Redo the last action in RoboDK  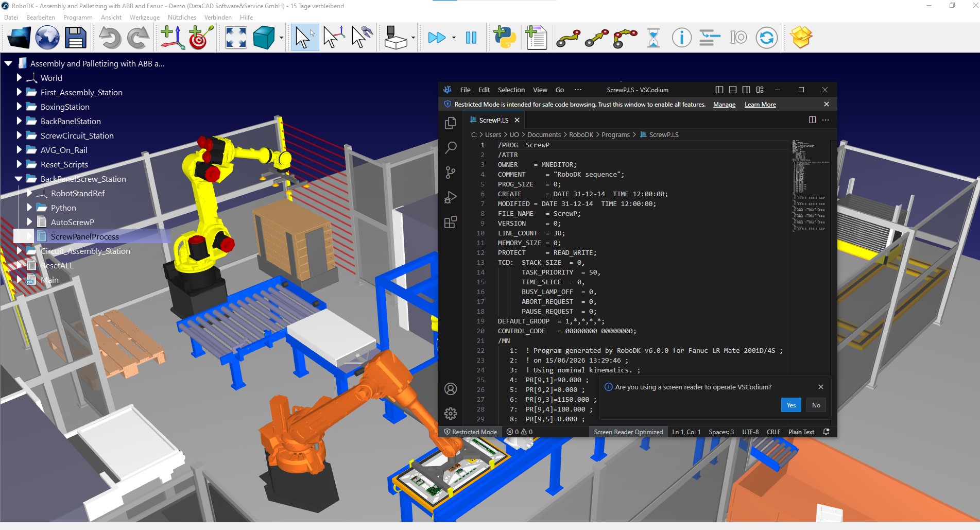(x=138, y=38)
